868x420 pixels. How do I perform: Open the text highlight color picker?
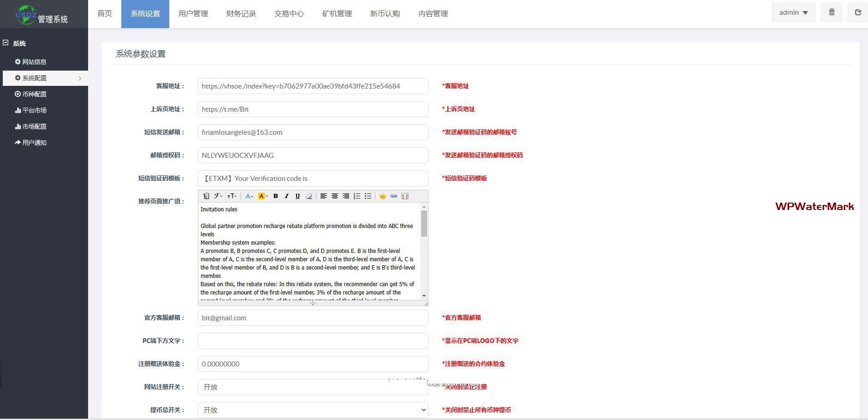click(263, 196)
